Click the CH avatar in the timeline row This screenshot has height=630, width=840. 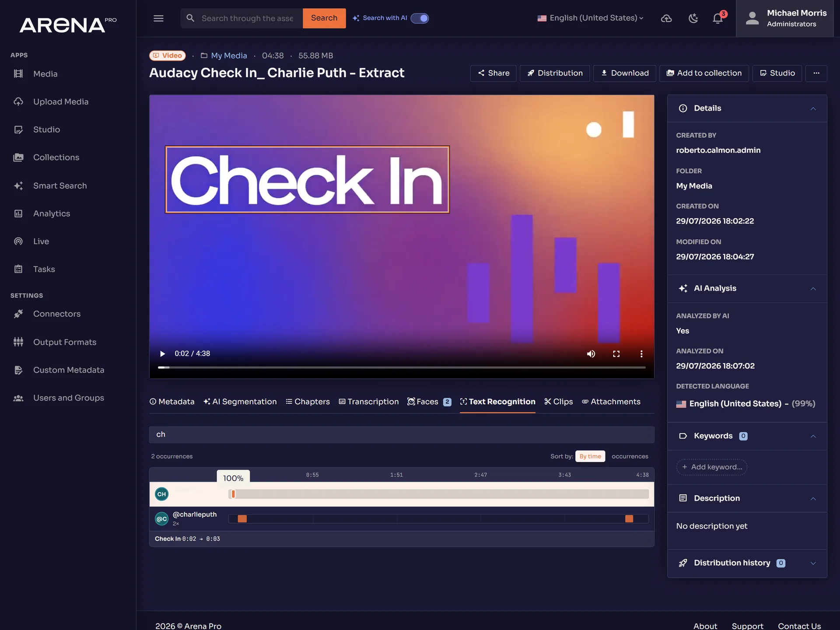tap(162, 494)
